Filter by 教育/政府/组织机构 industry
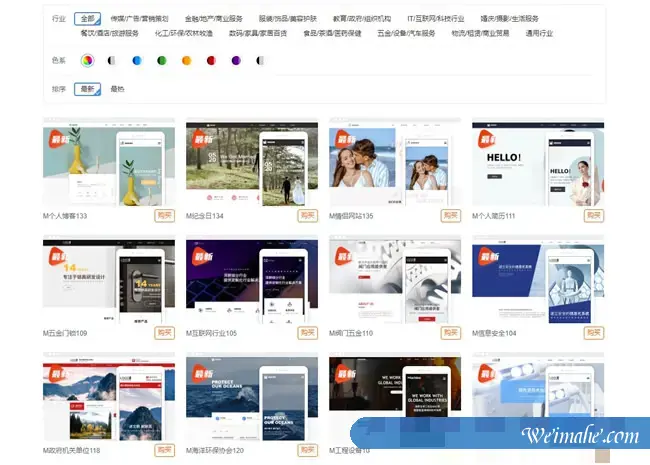 (x=362, y=18)
